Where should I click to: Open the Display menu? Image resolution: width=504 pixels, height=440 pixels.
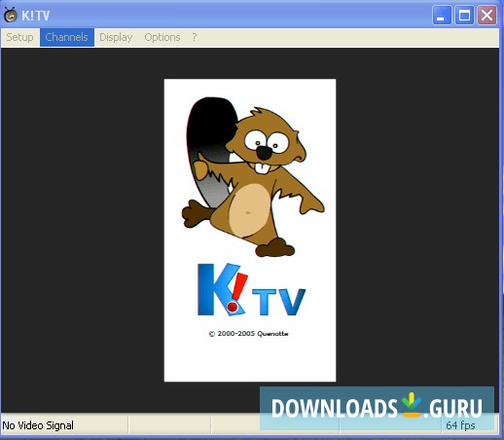(x=116, y=37)
